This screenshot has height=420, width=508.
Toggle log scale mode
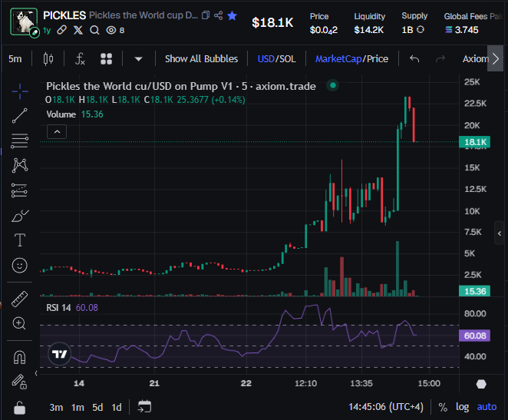tap(462, 407)
